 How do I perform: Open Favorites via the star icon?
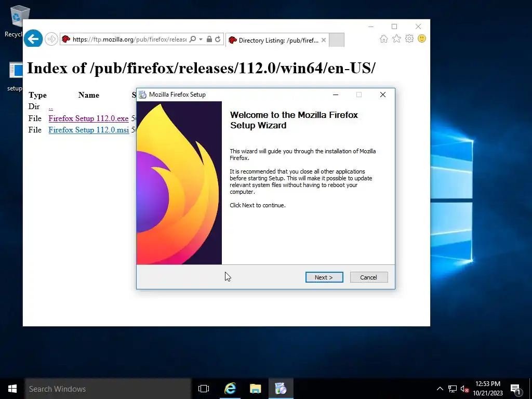pyautogui.click(x=396, y=38)
